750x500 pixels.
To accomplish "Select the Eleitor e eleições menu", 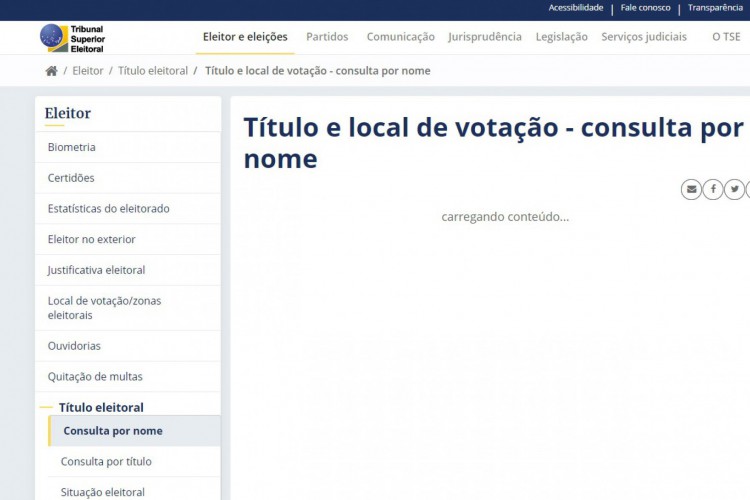I will pyautogui.click(x=245, y=37).
